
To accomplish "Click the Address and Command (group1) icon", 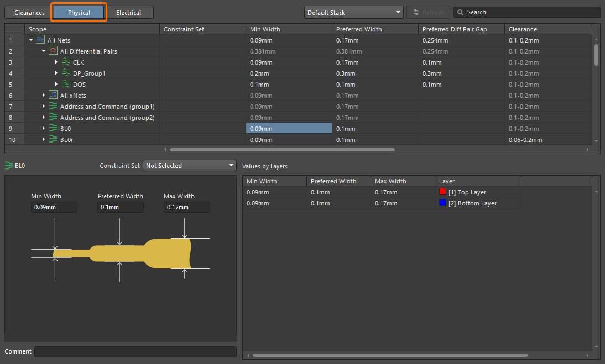I will (x=53, y=107).
